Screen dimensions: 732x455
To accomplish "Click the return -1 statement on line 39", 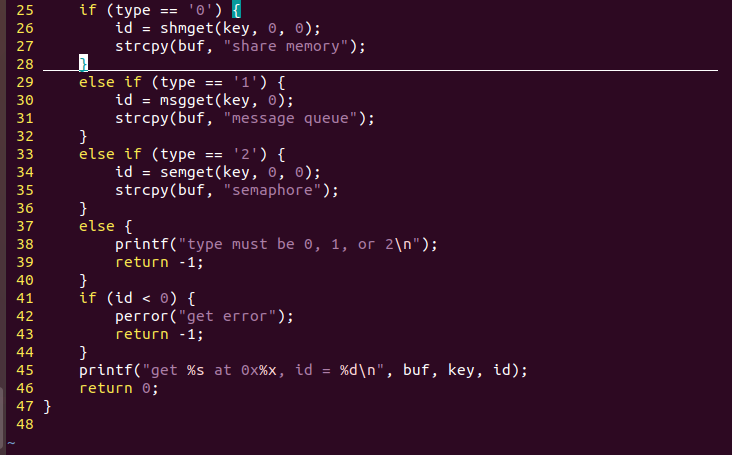I will (160, 262).
